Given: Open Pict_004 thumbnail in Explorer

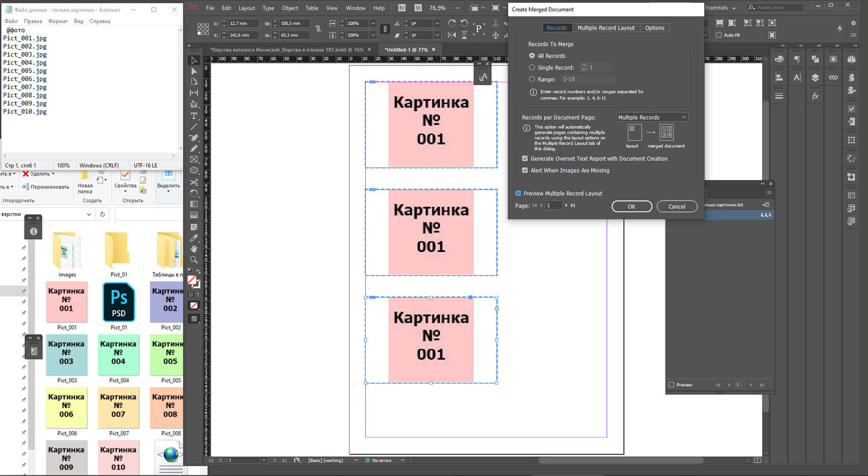Looking at the screenshot, I should click(x=118, y=354).
